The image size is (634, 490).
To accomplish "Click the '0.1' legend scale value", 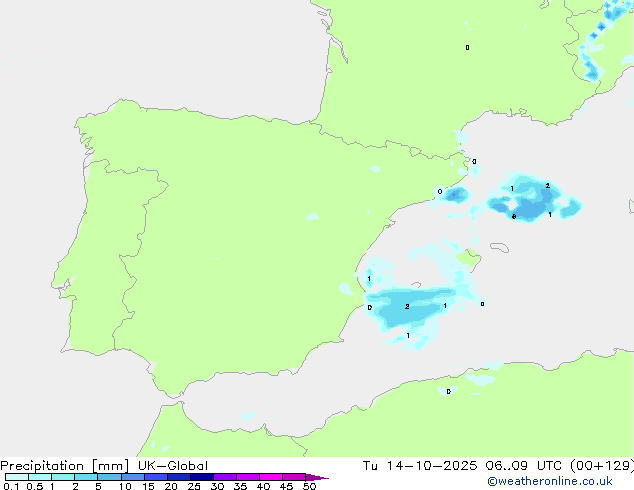I will pyautogui.click(x=11, y=486).
